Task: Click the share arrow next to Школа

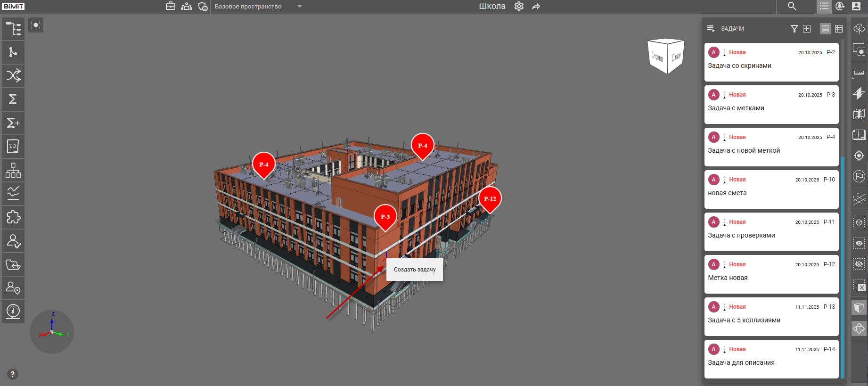Action: click(x=536, y=7)
